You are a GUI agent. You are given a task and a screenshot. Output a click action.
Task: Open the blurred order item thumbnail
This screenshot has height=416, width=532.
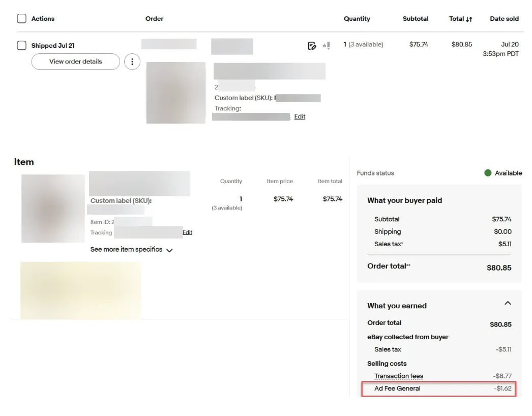[x=176, y=93]
